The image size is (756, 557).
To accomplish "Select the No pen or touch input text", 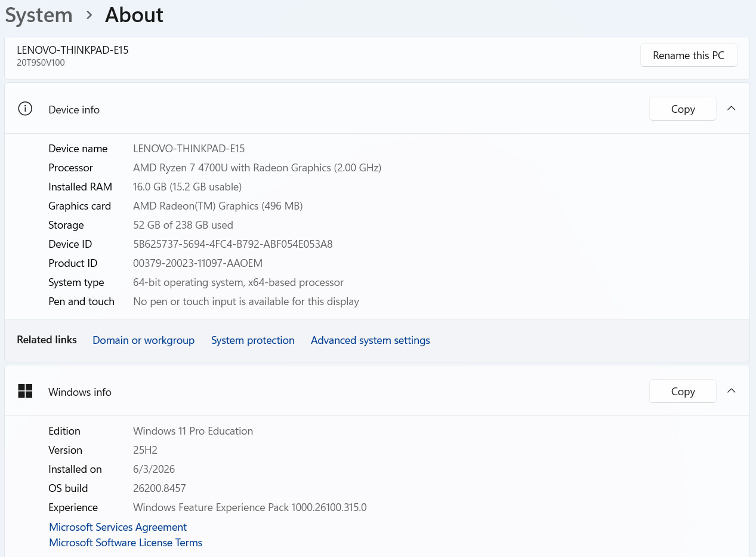I will [246, 301].
